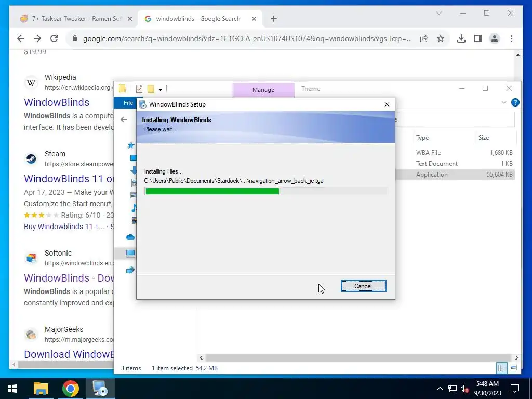Click WindowBlinds Setup taskbar icon
The width and height of the screenshot is (532, 399).
100,389
